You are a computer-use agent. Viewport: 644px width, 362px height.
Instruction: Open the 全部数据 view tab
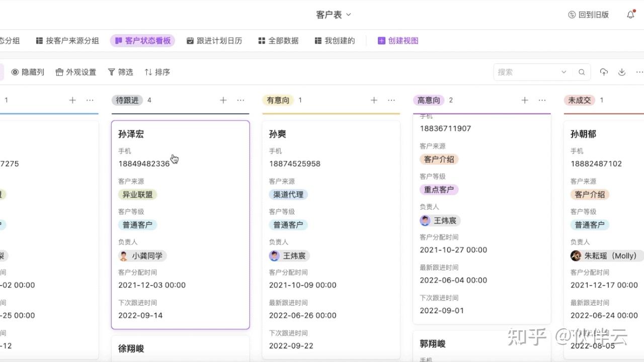(278, 41)
